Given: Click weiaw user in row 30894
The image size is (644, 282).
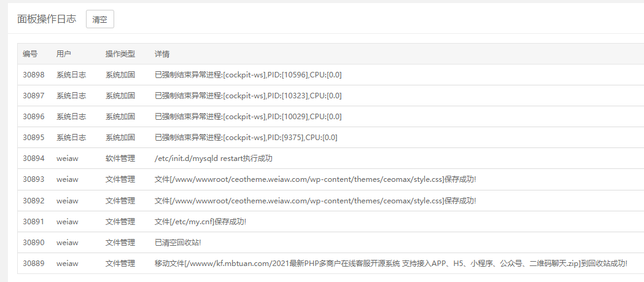Looking at the screenshot, I should coord(68,159).
